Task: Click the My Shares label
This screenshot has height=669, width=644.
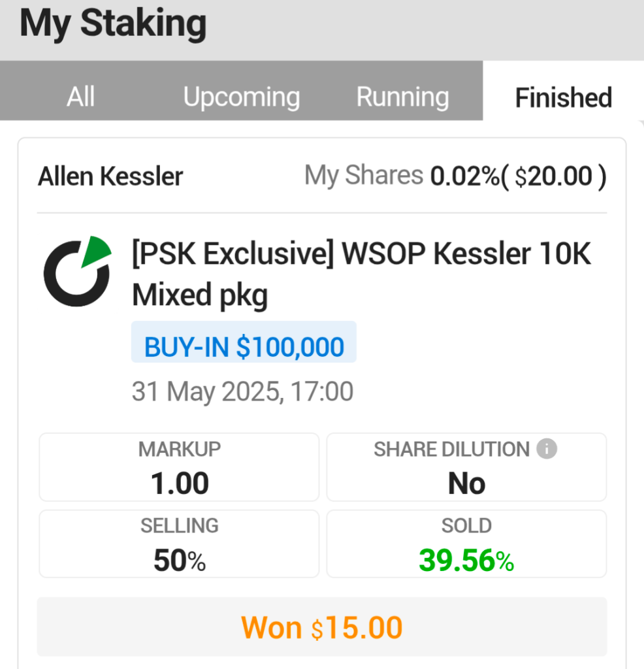Action: (363, 176)
